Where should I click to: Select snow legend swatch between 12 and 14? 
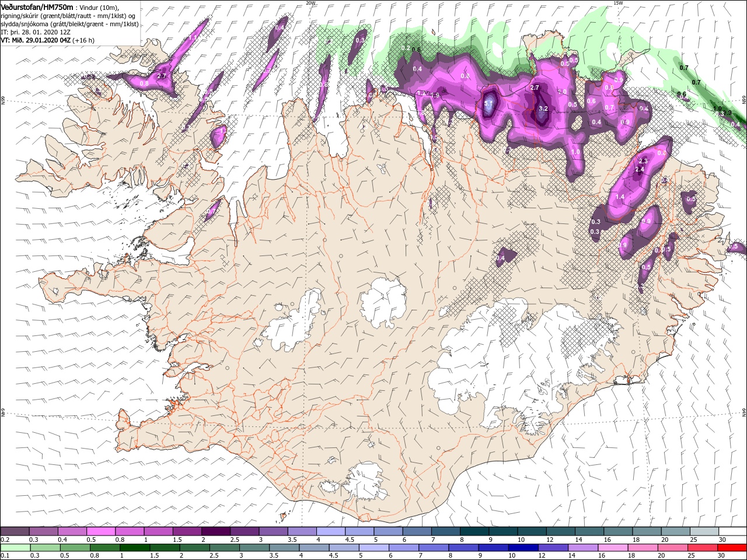pos(560,531)
